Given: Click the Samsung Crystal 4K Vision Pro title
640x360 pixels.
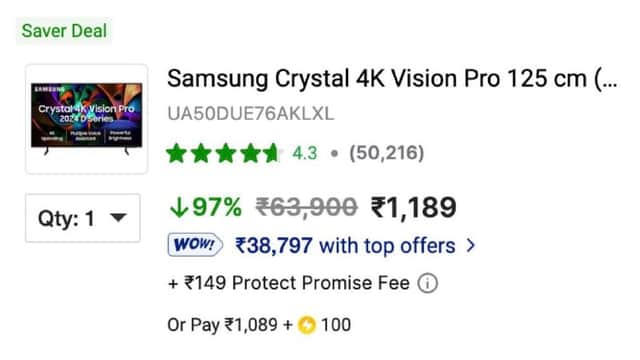Looking at the screenshot, I should click(392, 78).
